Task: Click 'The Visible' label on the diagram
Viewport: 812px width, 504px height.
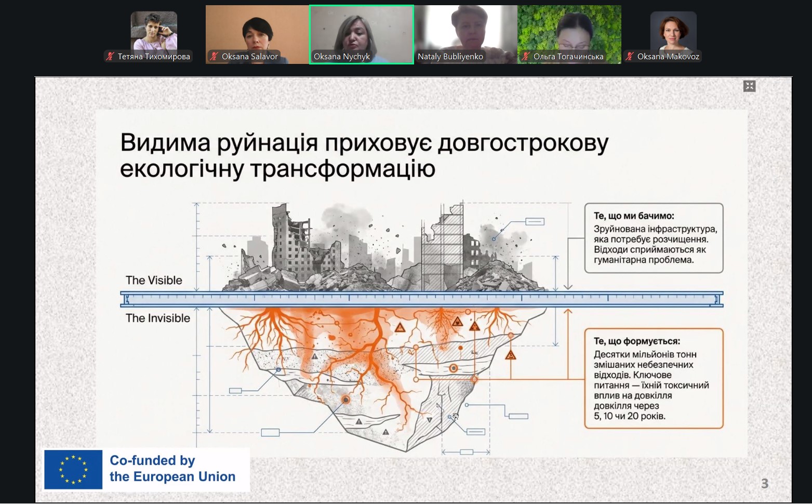Action: click(x=154, y=281)
